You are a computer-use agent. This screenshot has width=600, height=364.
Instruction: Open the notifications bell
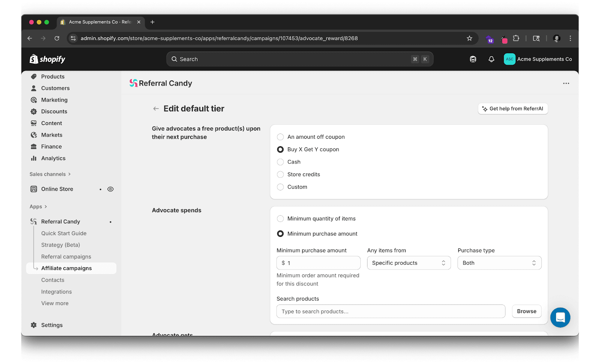[x=491, y=59]
